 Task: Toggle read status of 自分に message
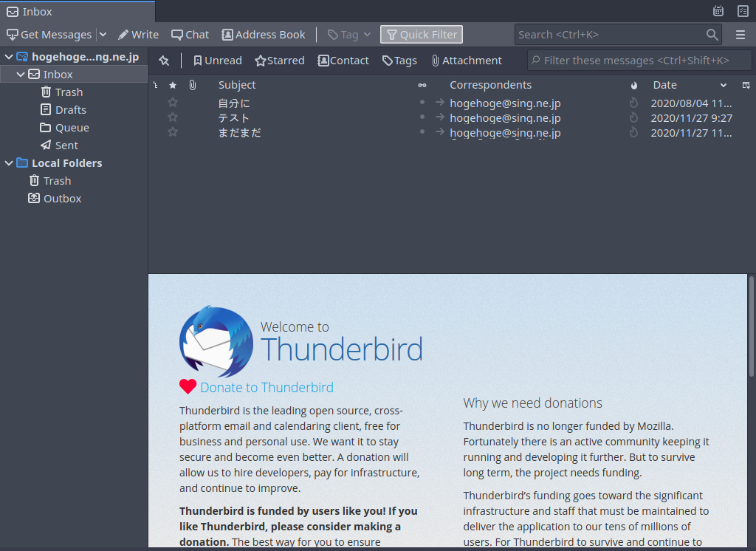[x=422, y=102]
